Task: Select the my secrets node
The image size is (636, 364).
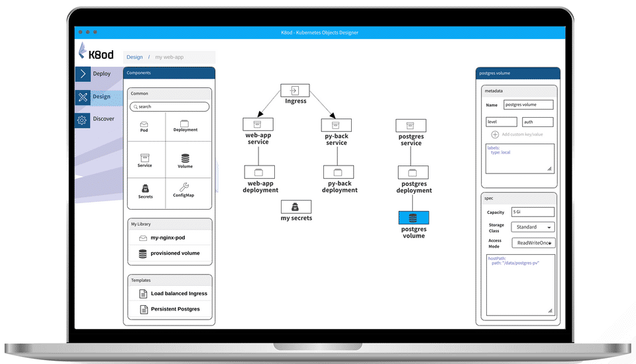Action: click(x=296, y=206)
